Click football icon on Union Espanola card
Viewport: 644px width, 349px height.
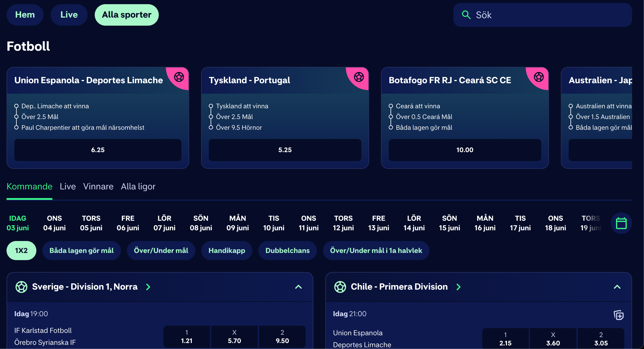point(179,77)
